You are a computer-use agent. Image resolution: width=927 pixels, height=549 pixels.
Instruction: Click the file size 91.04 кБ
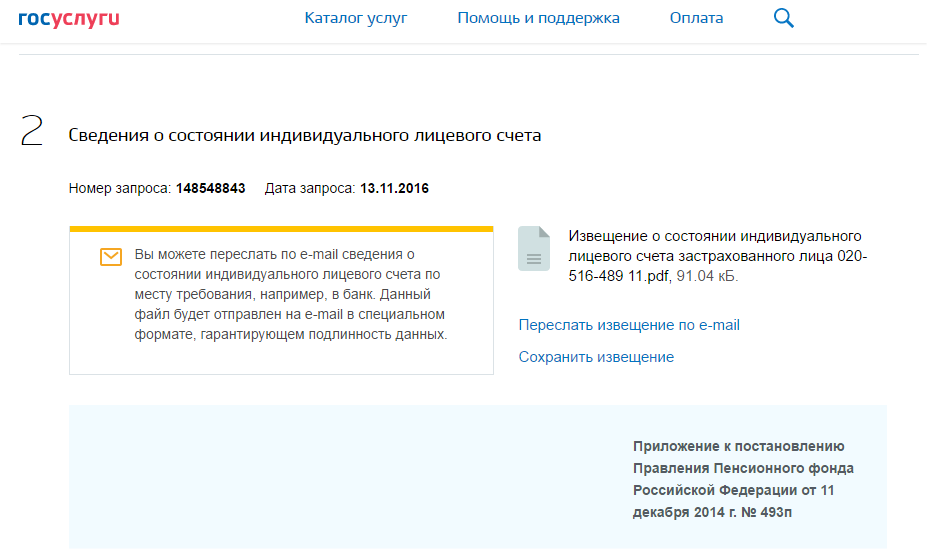(707, 276)
